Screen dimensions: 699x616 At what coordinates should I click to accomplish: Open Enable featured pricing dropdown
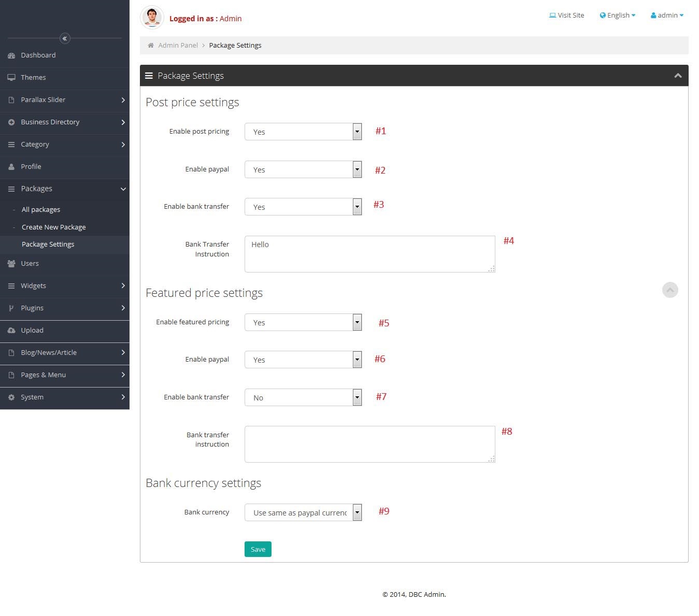[x=303, y=322]
